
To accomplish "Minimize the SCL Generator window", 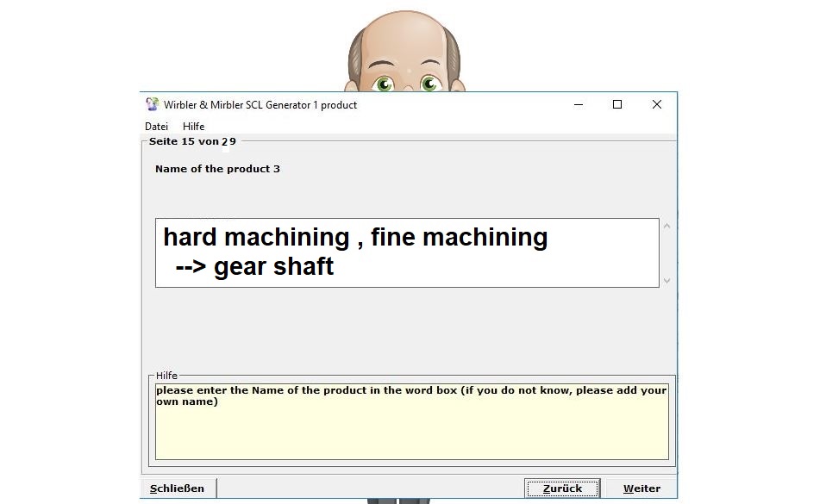I will [x=578, y=104].
